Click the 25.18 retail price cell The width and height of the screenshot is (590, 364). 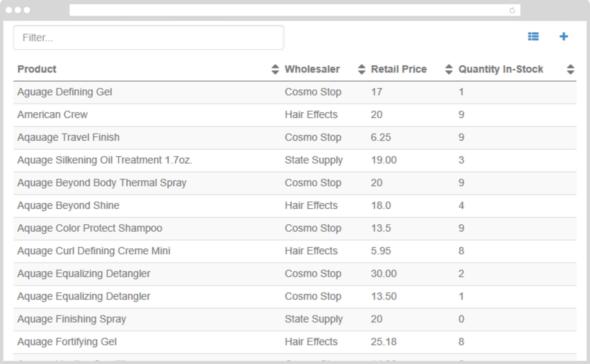[x=384, y=342]
